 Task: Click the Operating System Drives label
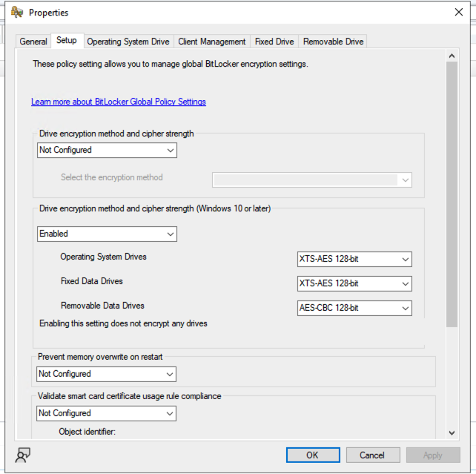[x=103, y=257]
